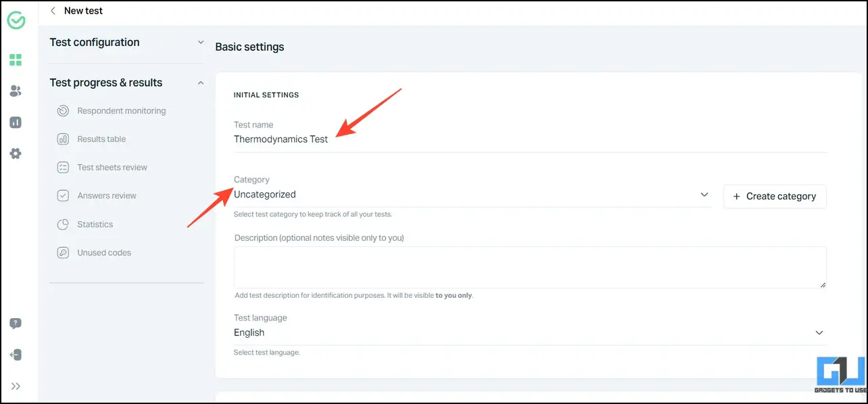Open Results table menu item
Screen dimensions: 868x404
[x=92, y=139]
